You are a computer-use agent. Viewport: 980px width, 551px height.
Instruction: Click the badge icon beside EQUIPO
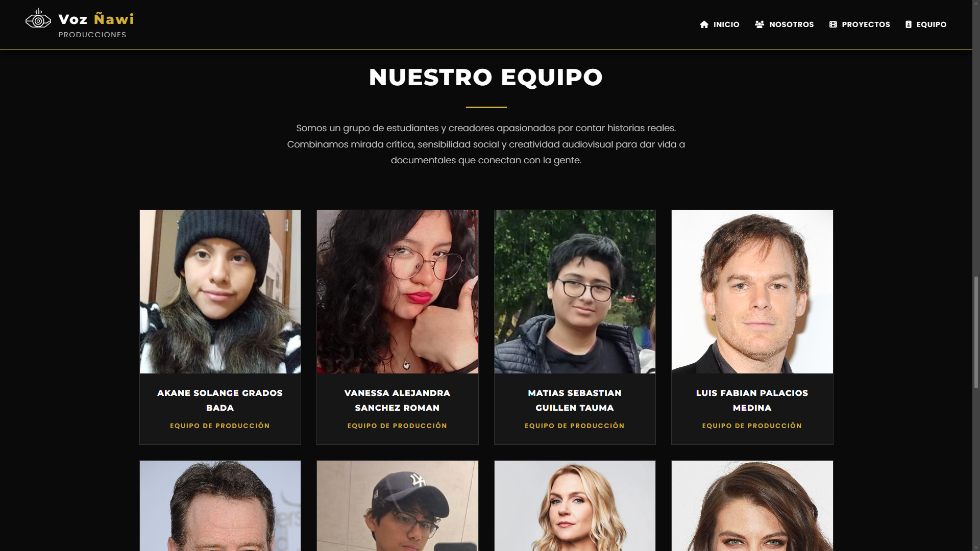coord(909,24)
